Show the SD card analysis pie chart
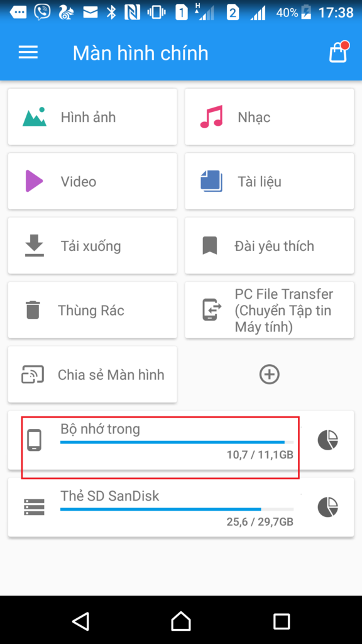The image size is (362, 644). tap(328, 508)
